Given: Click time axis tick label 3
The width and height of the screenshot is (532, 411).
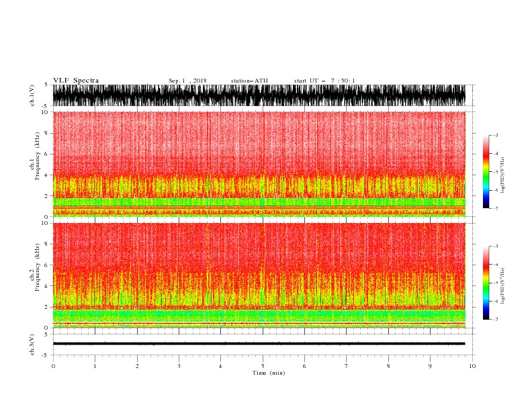Looking at the screenshot, I should [179, 366].
